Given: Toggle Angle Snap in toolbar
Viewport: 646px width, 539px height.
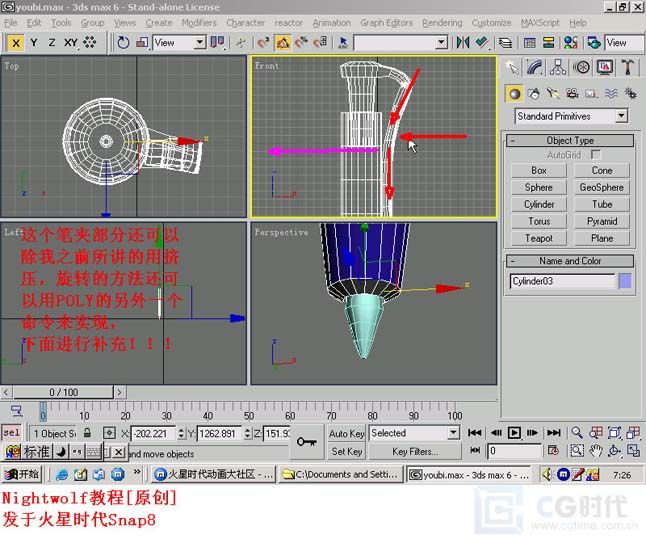Looking at the screenshot, I should [282, 43].
